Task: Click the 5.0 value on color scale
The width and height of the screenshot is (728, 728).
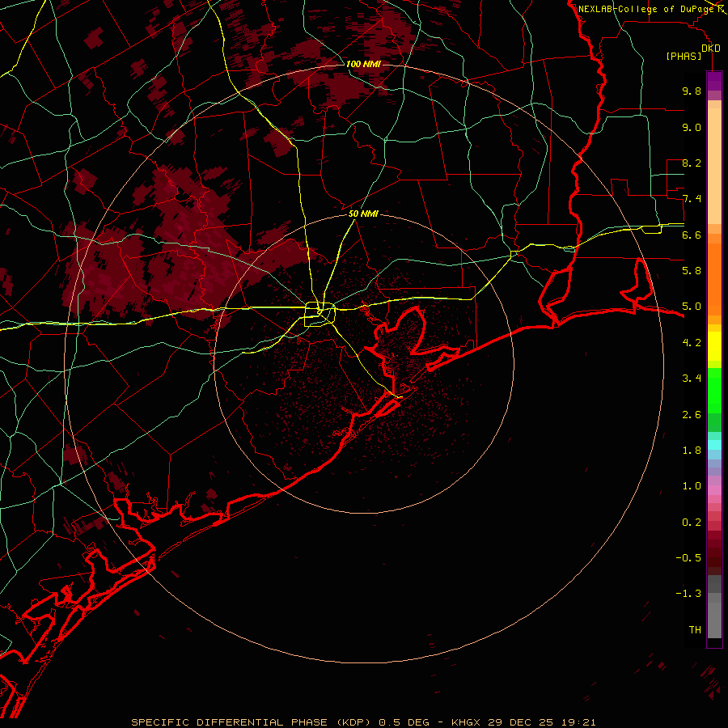Action: [692, 307]
